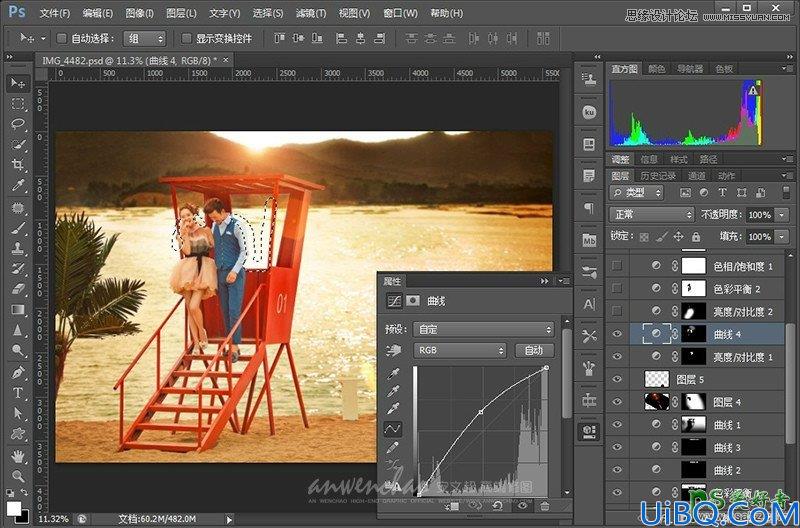Viewport: 800px width, 528px height.
Task: Choose the draw curve pencil icon
Action: pos(392,447)
